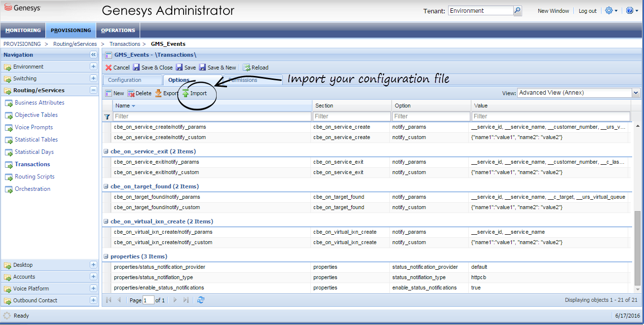Image resolution: width=644 pixels, height=325 pixels.
Task: Click the refresh icon in pager
Action: click(x=201, y=300)
